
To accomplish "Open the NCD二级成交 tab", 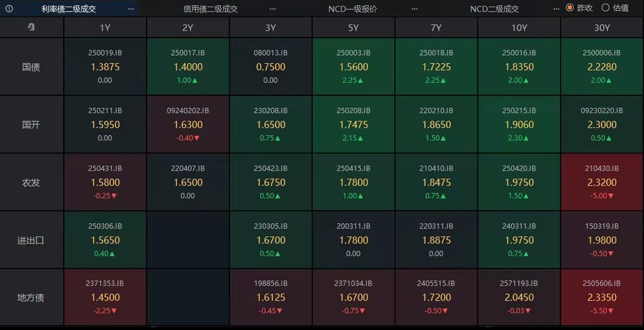I will pos(494,9).
